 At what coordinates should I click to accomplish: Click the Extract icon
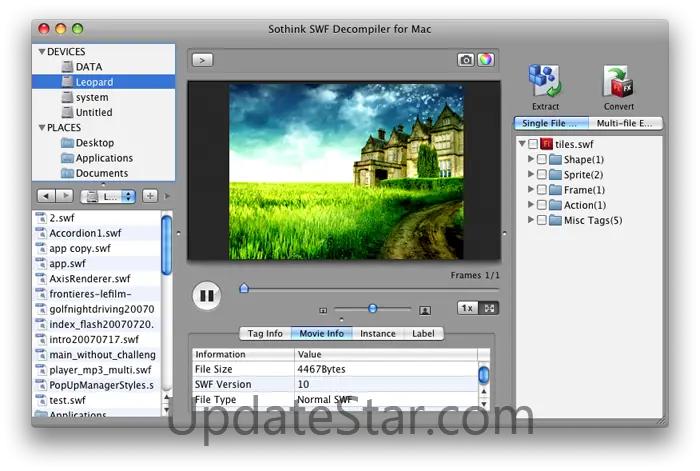click(x=545, y=81)
